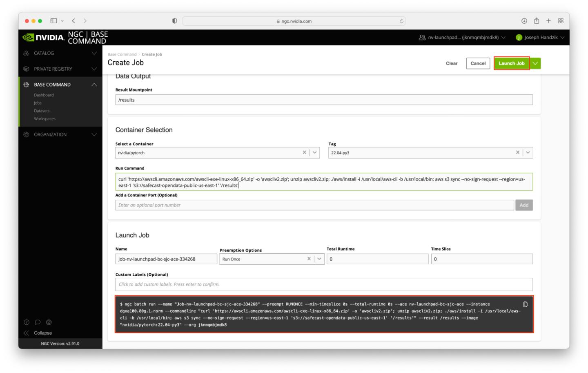Open the Launch Job split dropdown arrow
Image resolution: width=588 pixels, height=373 pixels.
[535, 63]
